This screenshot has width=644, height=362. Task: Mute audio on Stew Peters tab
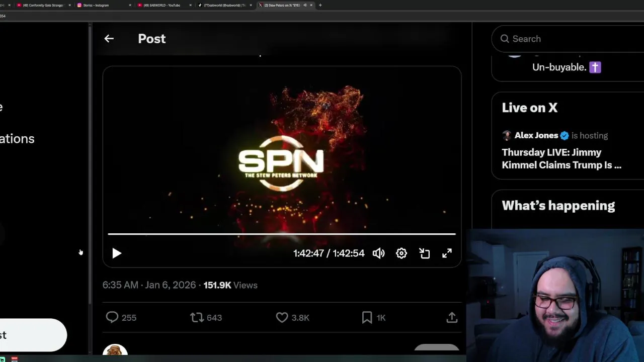[x=305, y=5]
